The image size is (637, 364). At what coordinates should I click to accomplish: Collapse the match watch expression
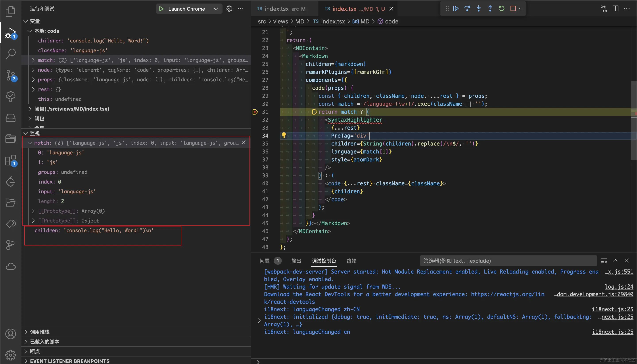[29, 143]
